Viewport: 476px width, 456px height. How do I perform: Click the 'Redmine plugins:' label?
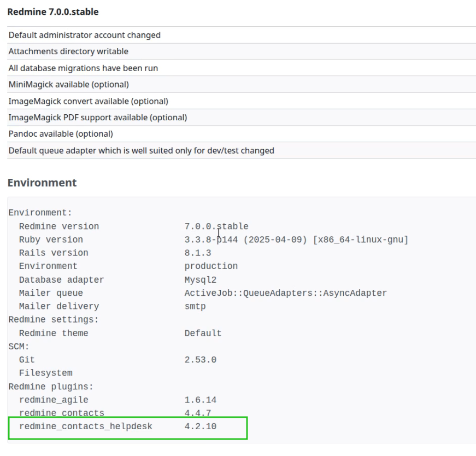(51, 387)
